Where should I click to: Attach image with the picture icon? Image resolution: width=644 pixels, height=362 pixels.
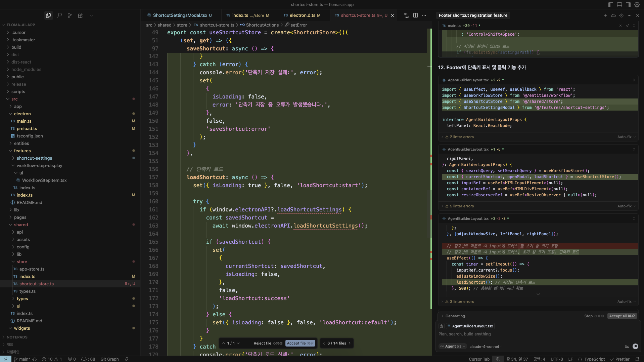pos(627,347)
